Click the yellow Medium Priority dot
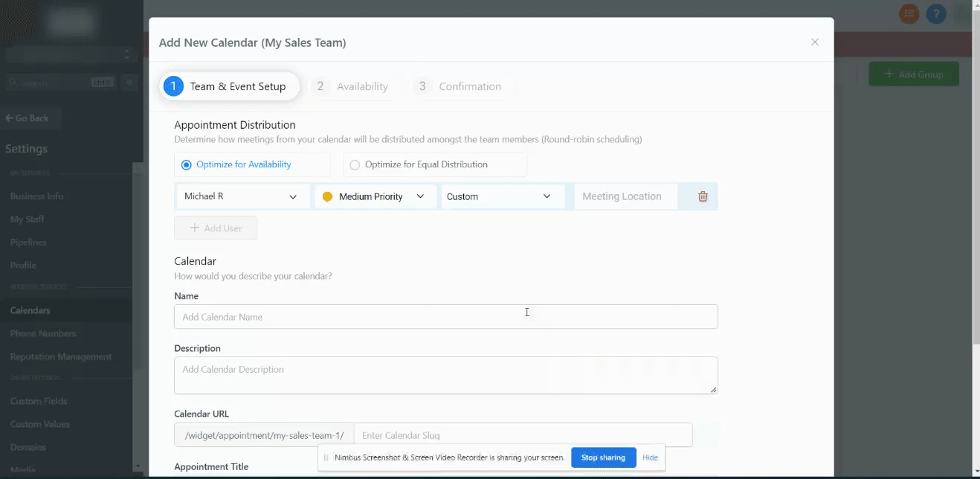Screen dimensions: 980x479 point(327,197)
